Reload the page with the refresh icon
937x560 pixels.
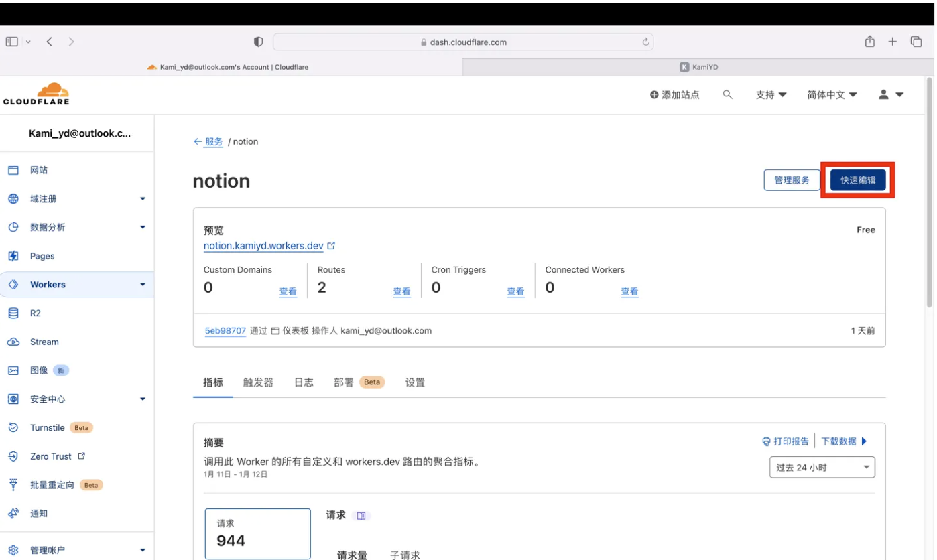(x=645, y=42)
